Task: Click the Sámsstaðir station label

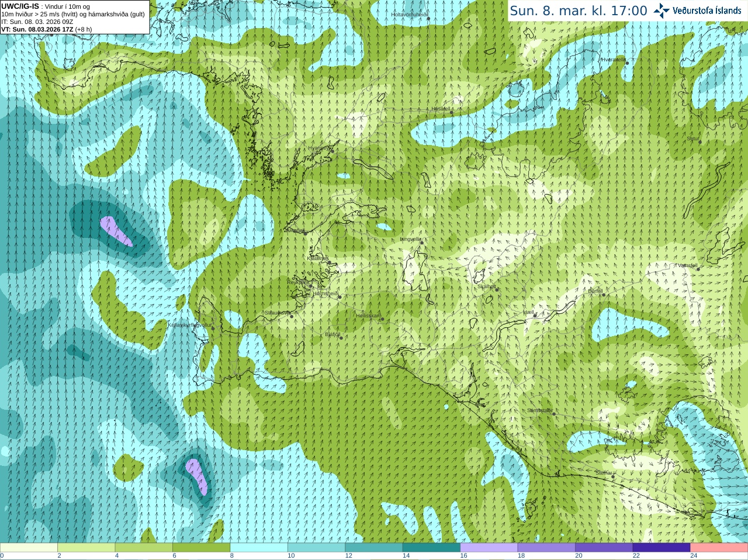Action: click(539, 411)
